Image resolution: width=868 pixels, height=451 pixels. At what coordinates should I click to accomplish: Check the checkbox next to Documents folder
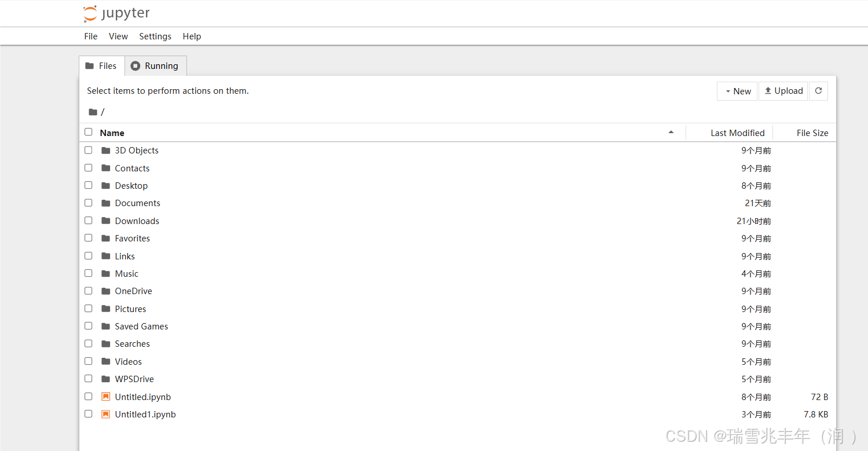88,203
